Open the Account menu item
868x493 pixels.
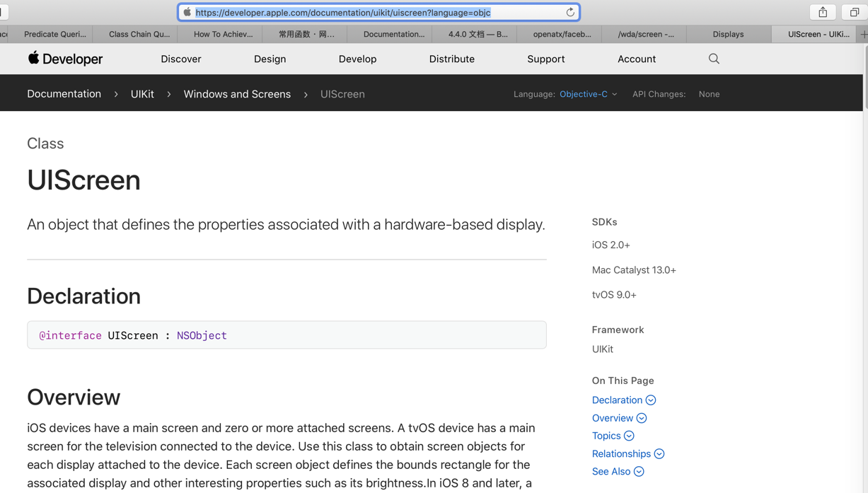tap(637, 59)
